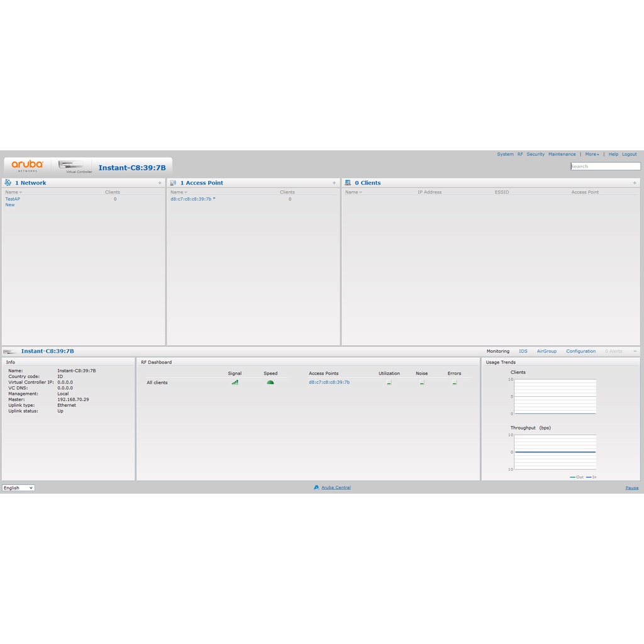Image resolution: width=644 pixels, height=644 pixels.
Task: Switch to the AirGroup tab
Action: pos(547,351)
